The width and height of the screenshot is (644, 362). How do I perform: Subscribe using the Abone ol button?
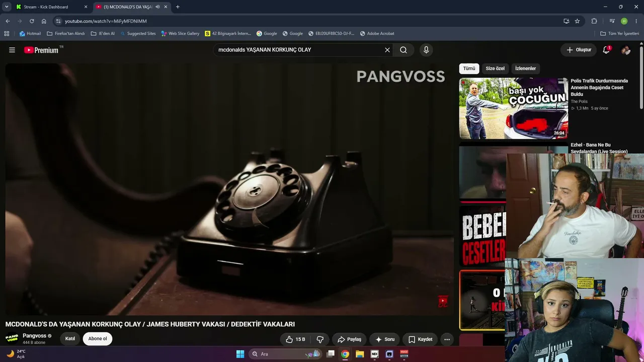pos(98,339)
